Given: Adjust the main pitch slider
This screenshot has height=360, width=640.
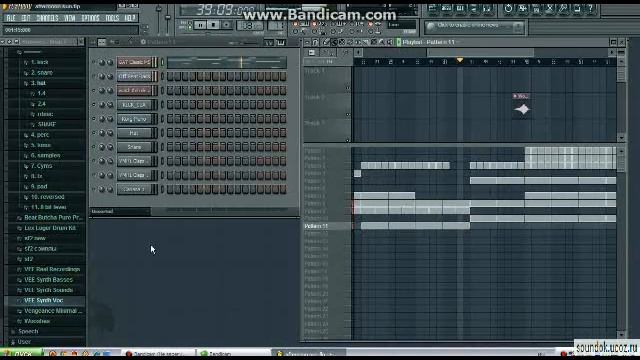Looking at the screenshot, I should coord(168,18).
